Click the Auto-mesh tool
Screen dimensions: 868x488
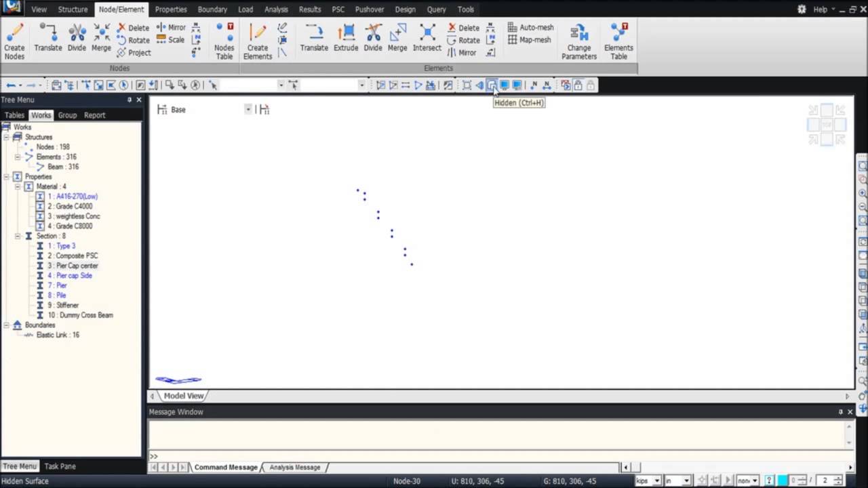530,27
